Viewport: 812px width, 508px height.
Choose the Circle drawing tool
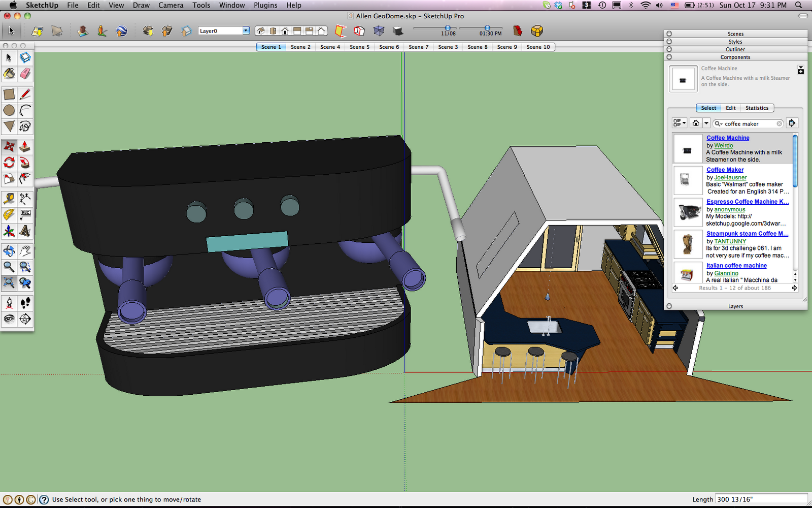(x=9, y=110)
